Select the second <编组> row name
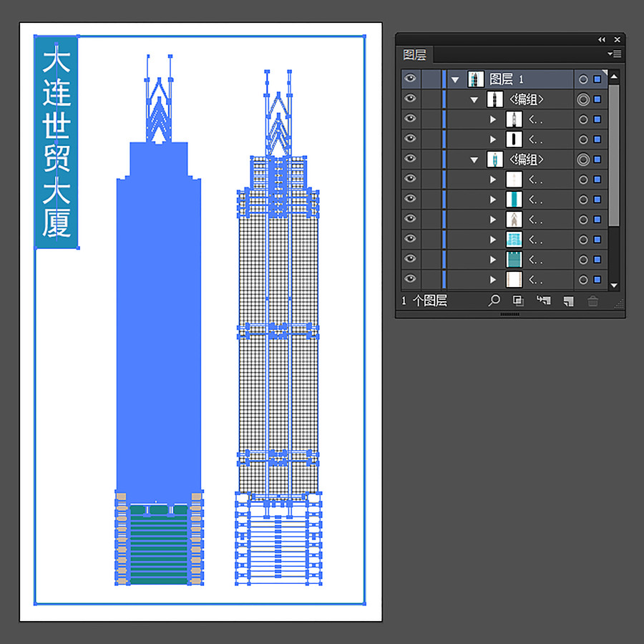 (527, 160)
